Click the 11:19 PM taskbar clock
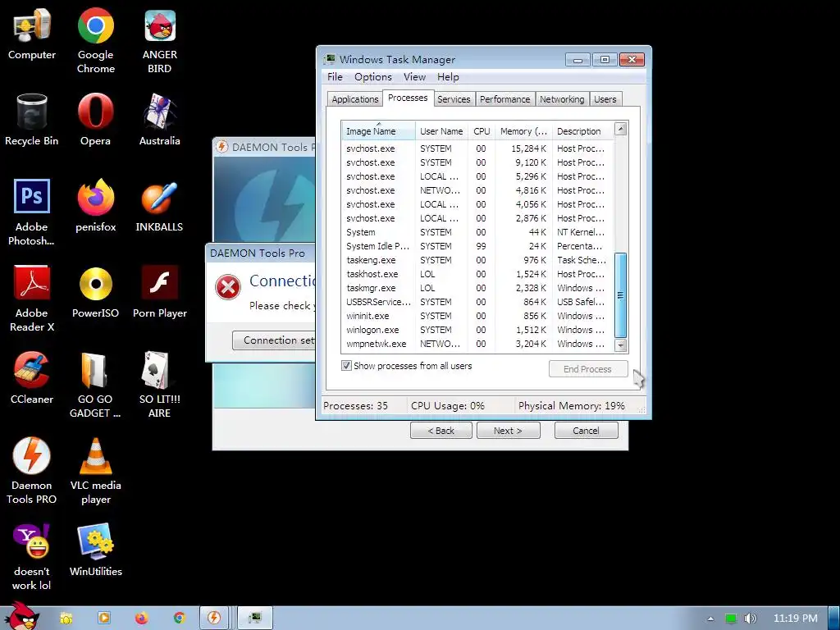Screen dimensions: 840x630 pyautogui.click(x=796, y=619)
